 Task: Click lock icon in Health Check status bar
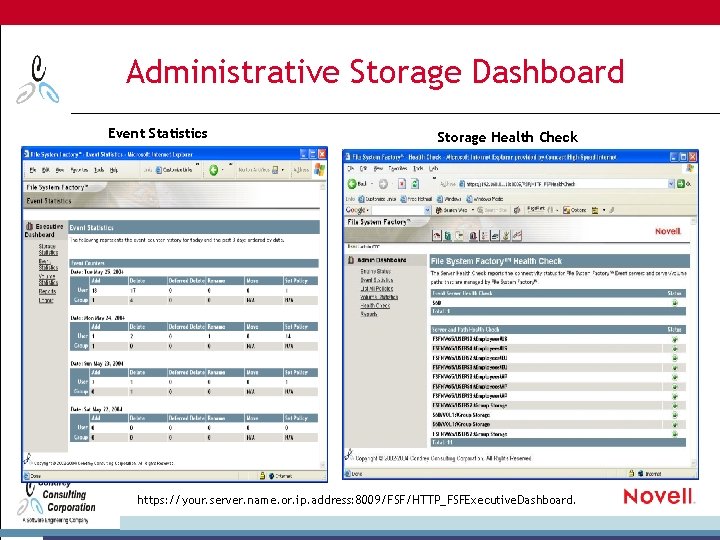[631, 473]
